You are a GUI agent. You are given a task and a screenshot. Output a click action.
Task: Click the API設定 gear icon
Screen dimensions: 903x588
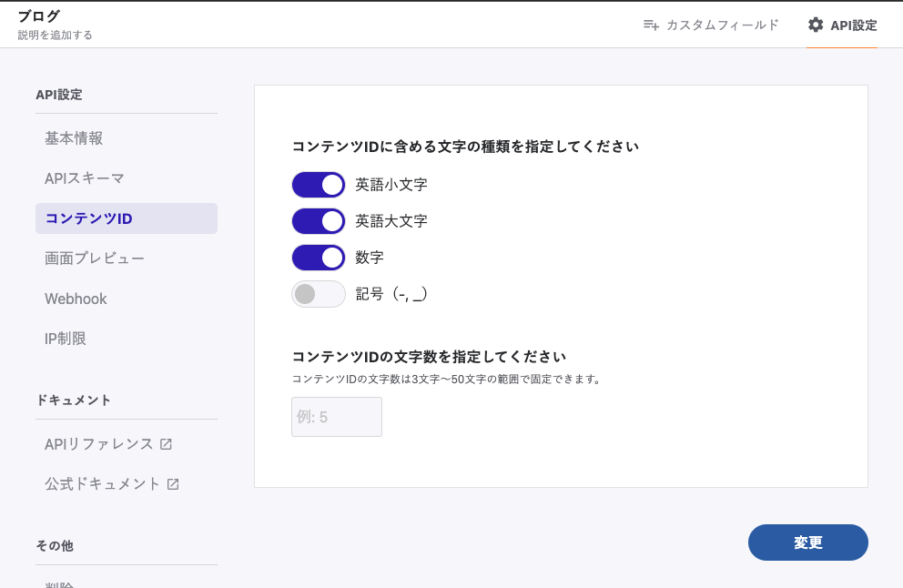pyautogui.click(x=816, y=25)
